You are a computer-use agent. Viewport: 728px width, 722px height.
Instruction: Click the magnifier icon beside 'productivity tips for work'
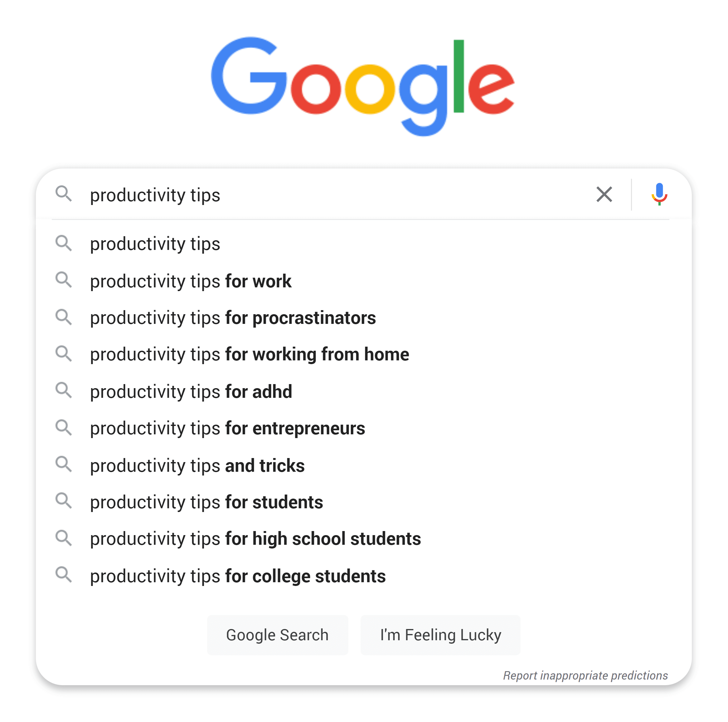click(64, 280)
